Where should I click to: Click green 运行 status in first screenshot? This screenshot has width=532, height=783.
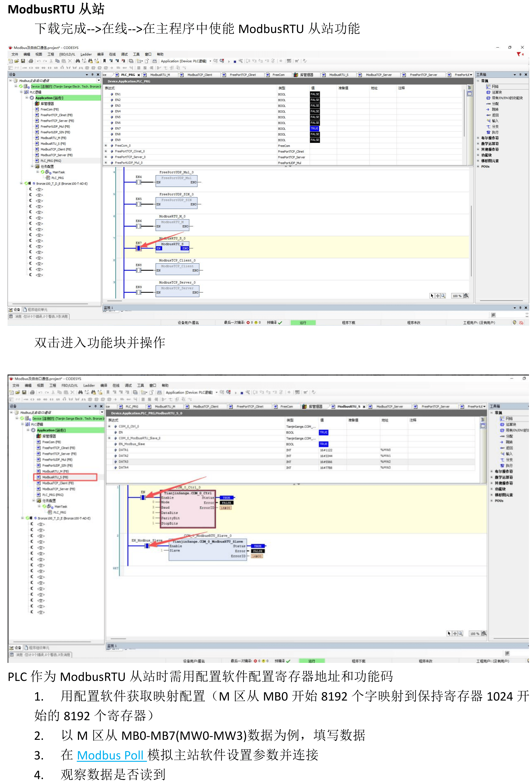(303, 323)
